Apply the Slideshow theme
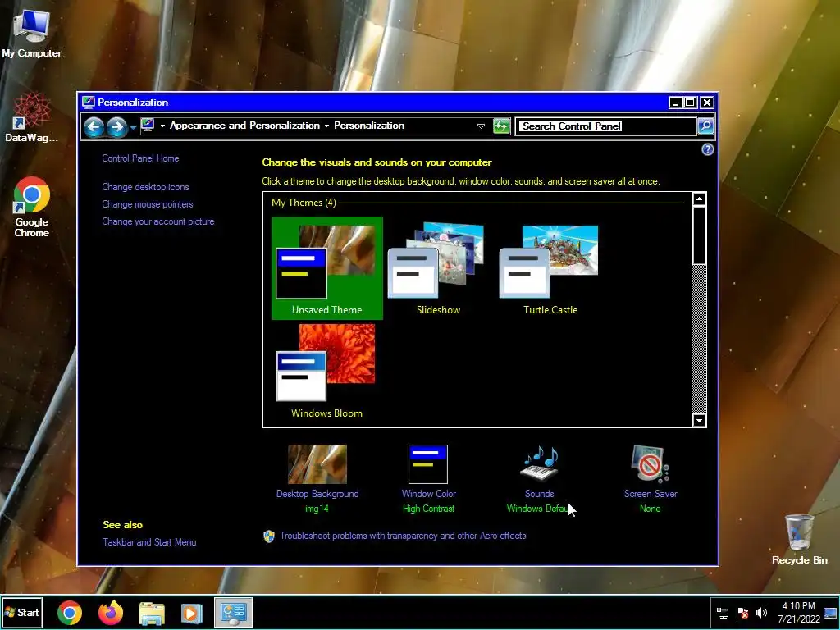 [438, 268]
